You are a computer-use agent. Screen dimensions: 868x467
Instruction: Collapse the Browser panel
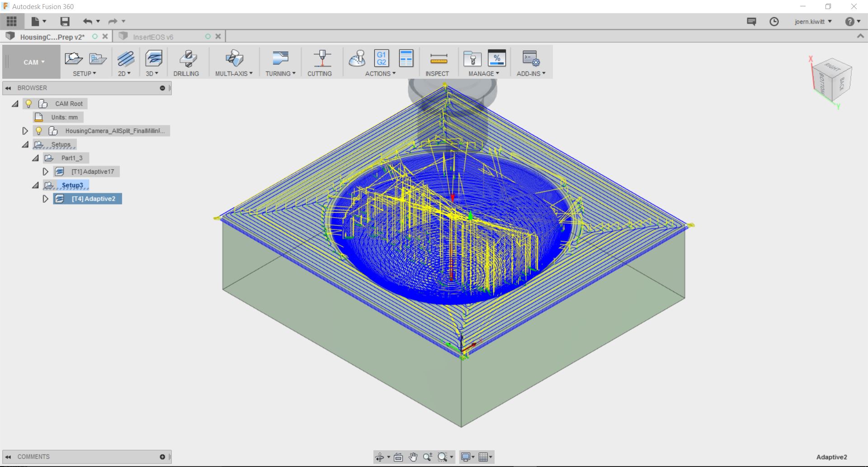pos(8,88)
